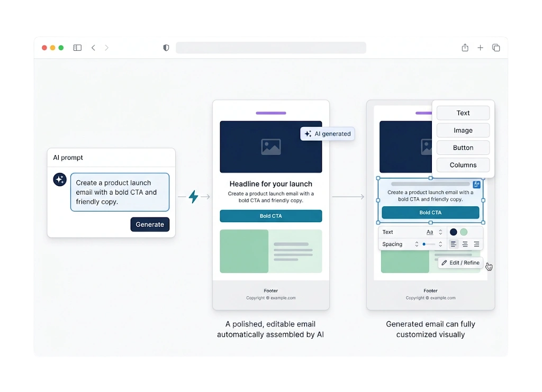This screenshot has height=392, width=542.
Task: Select right text alignment
Action: [476, 244]
